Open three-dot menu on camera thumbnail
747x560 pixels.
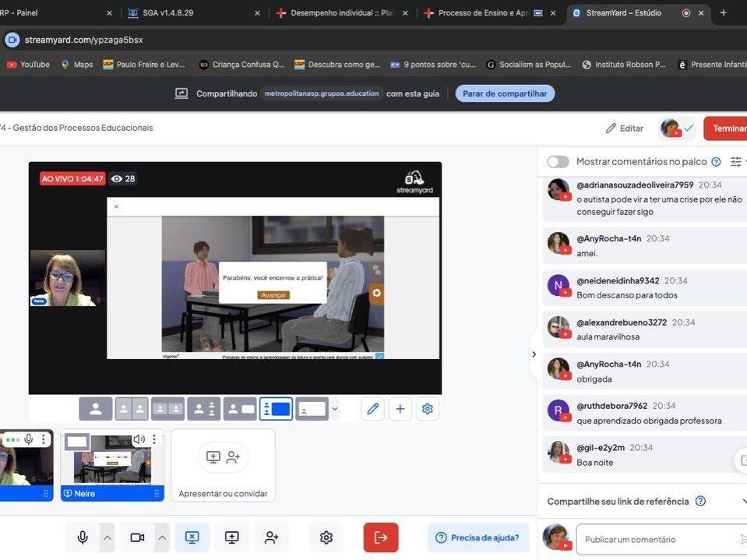[44, 439]
